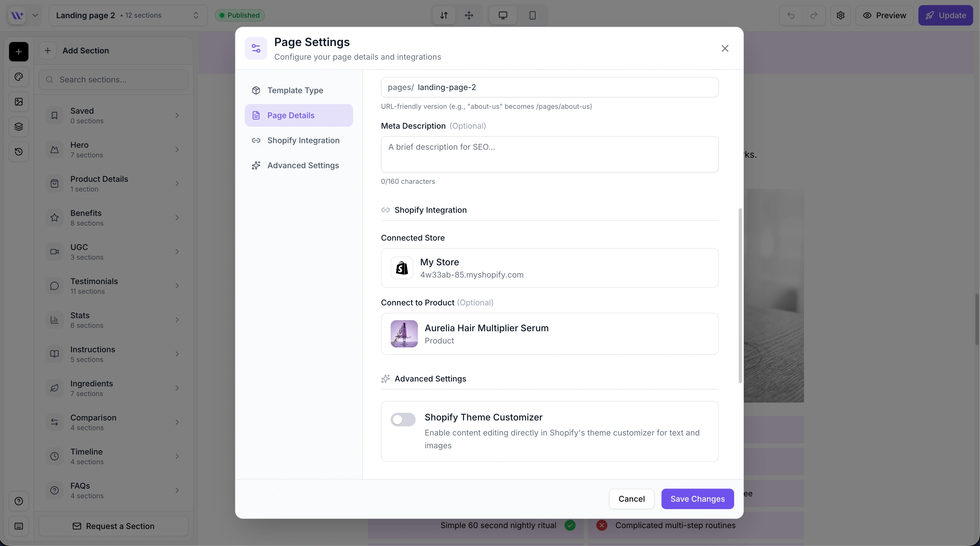
Task: Open version history clock icon
Action: point(19,151)
